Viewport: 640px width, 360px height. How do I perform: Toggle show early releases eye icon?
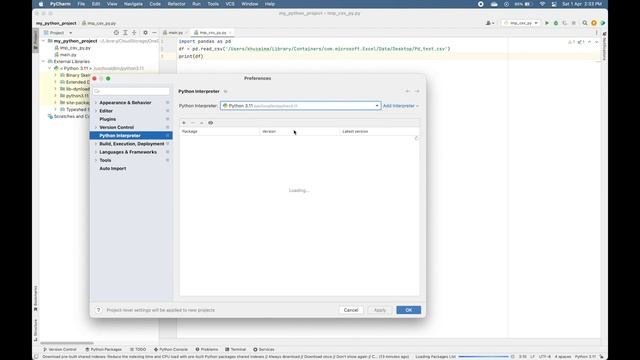click(211, 123)
